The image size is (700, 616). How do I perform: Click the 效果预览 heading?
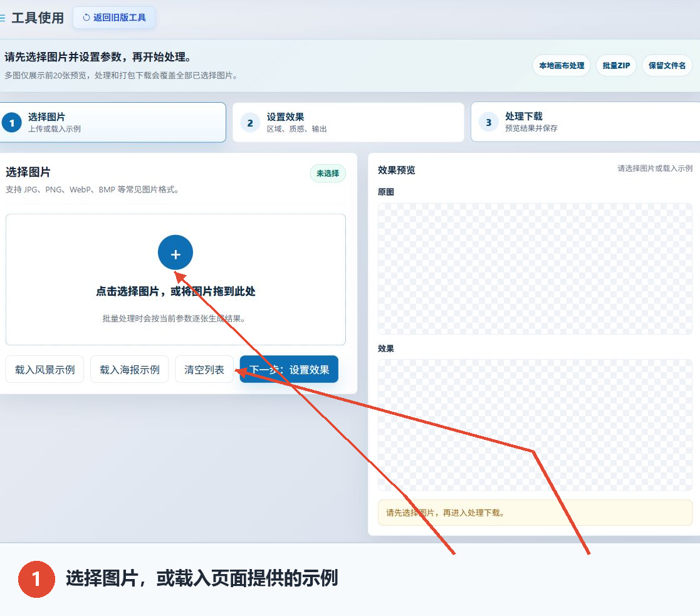(397, 170)
